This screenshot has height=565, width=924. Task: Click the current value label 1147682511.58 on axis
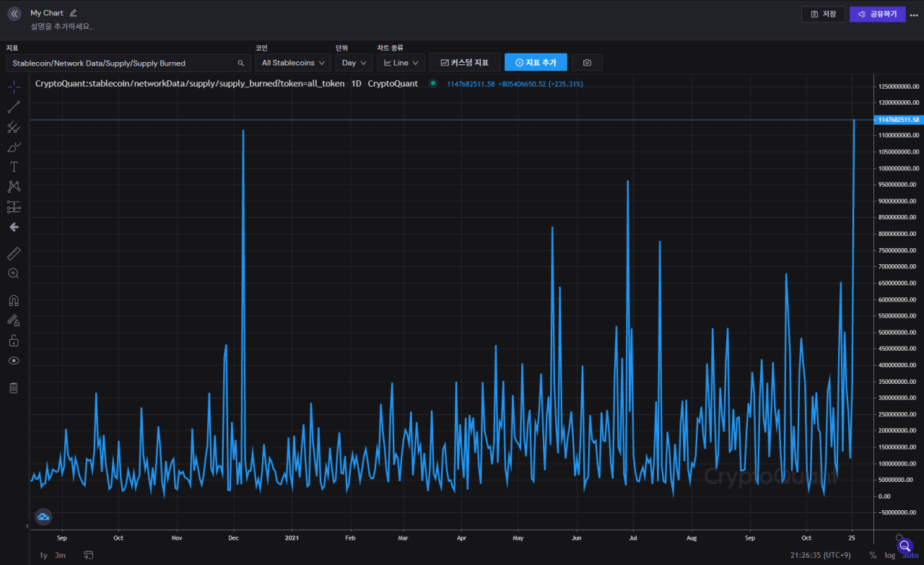click(x=898, y=120)
